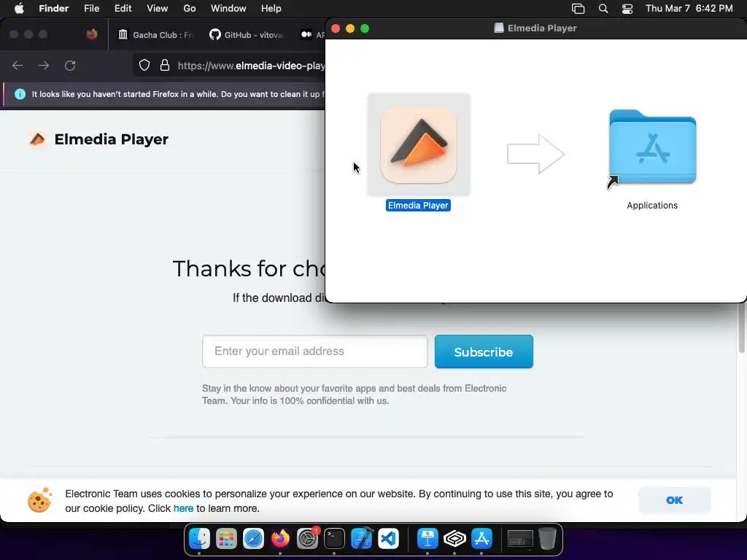
Task: Open the Finder menu
Action: (x=54, y=8)
